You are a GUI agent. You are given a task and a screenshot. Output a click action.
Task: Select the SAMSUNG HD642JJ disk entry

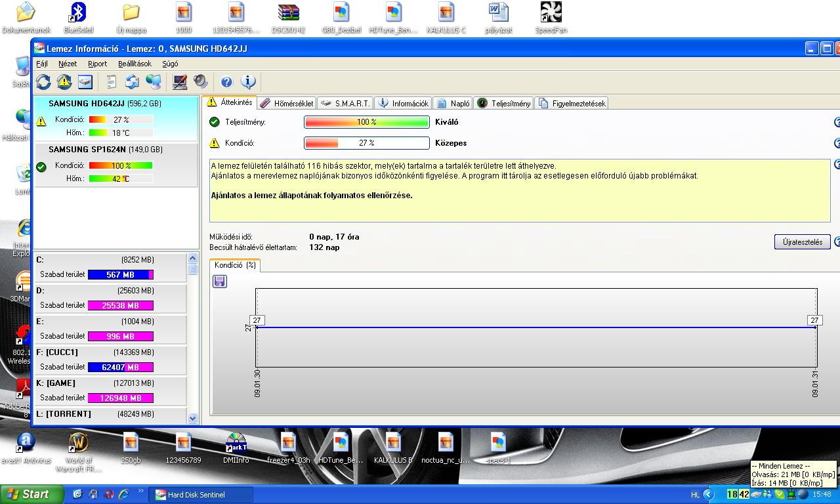point(115,118)
